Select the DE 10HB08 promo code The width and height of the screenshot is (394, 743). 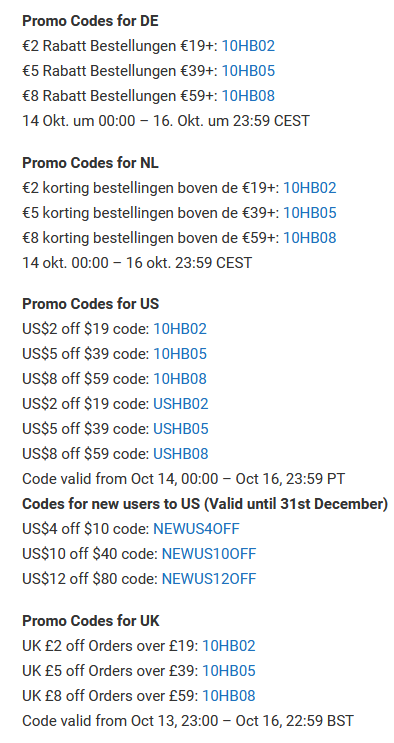pyautogui.click(x=248, y=96)
